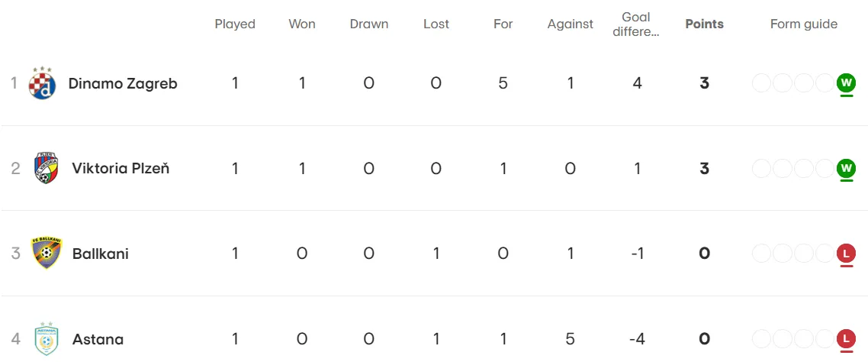Click the Lost column header
Image resolution: width=868 pixels, height=362 pixels.
pos(436,24)
